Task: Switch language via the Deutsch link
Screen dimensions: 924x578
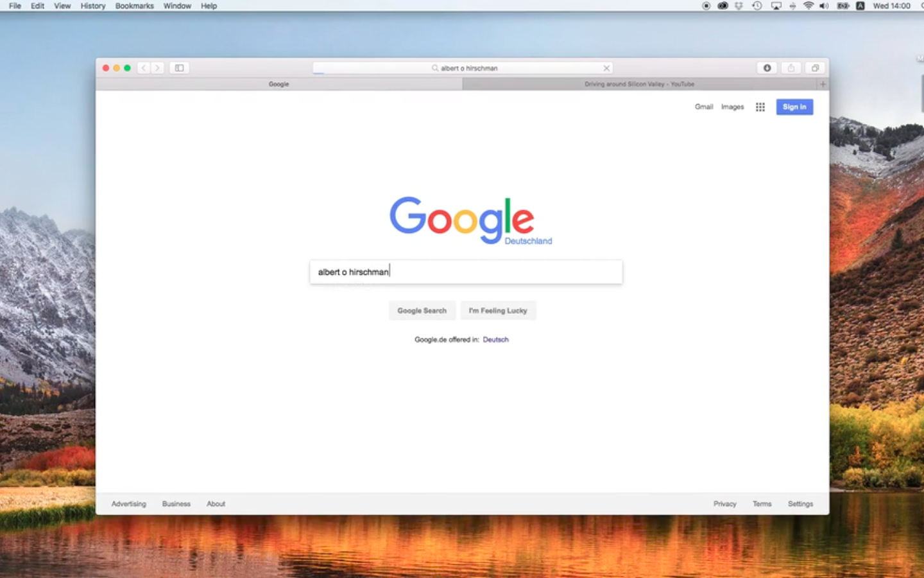Action: (495, 340)
